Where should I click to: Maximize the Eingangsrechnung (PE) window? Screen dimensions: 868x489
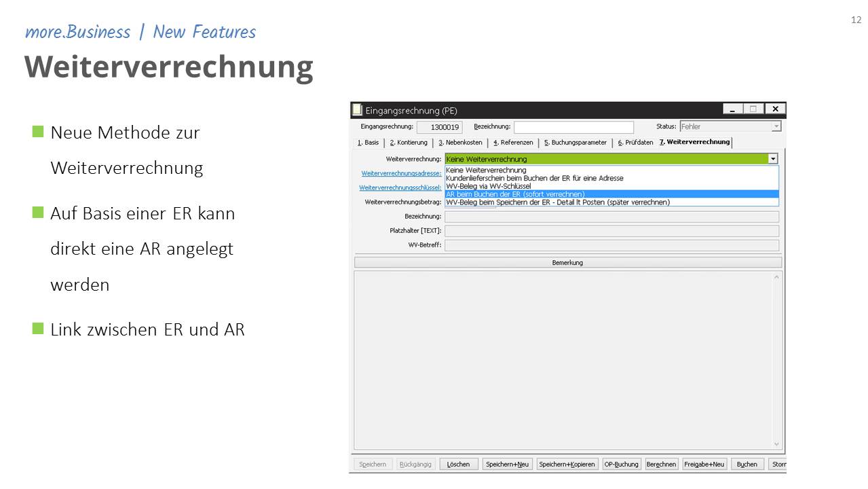click(x=753, y=109)
